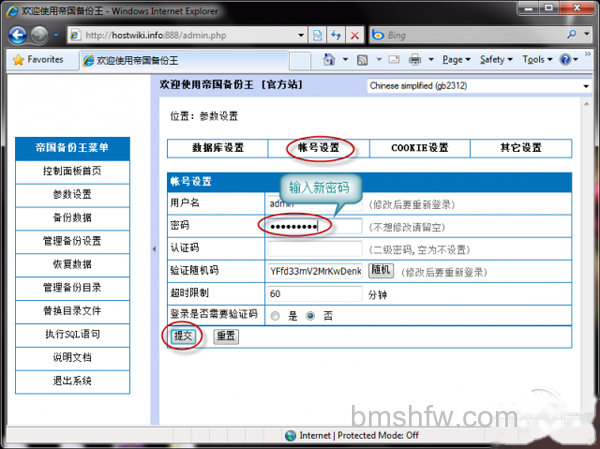
Task: Expand the address bar history dropdown
Action: (301, 35)
